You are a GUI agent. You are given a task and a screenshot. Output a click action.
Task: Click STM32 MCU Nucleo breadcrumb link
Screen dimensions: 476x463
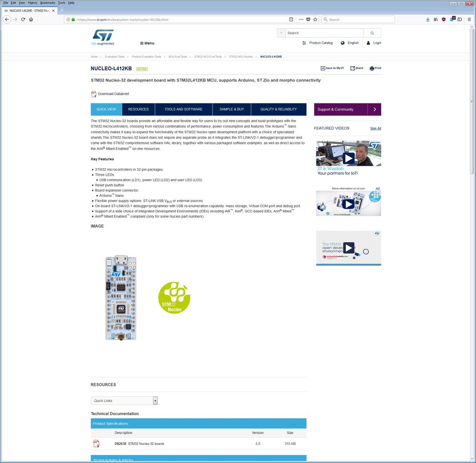tap(241, 57)
